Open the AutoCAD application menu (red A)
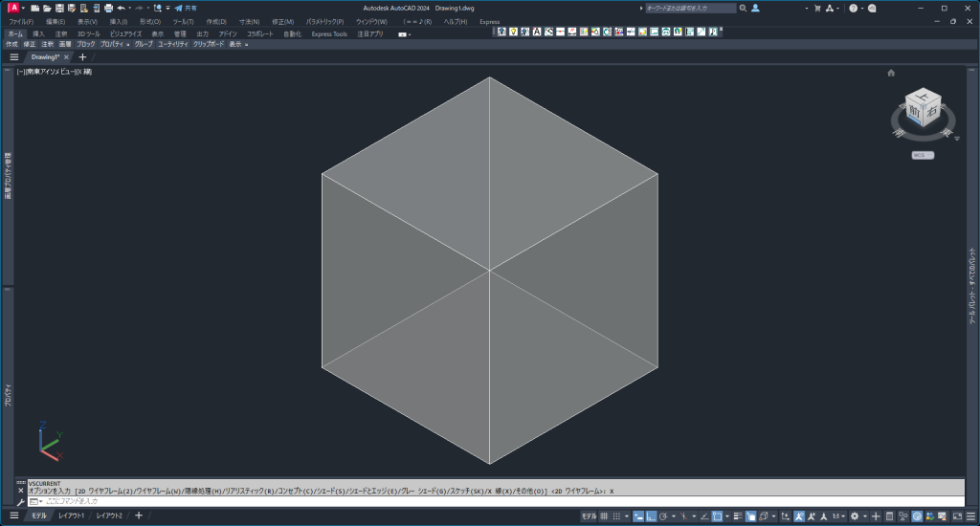 point(13,8)
